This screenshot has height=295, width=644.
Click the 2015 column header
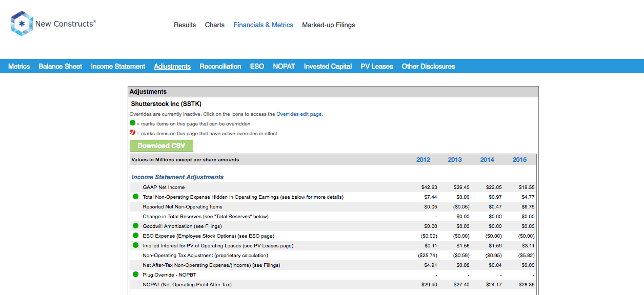520,160
